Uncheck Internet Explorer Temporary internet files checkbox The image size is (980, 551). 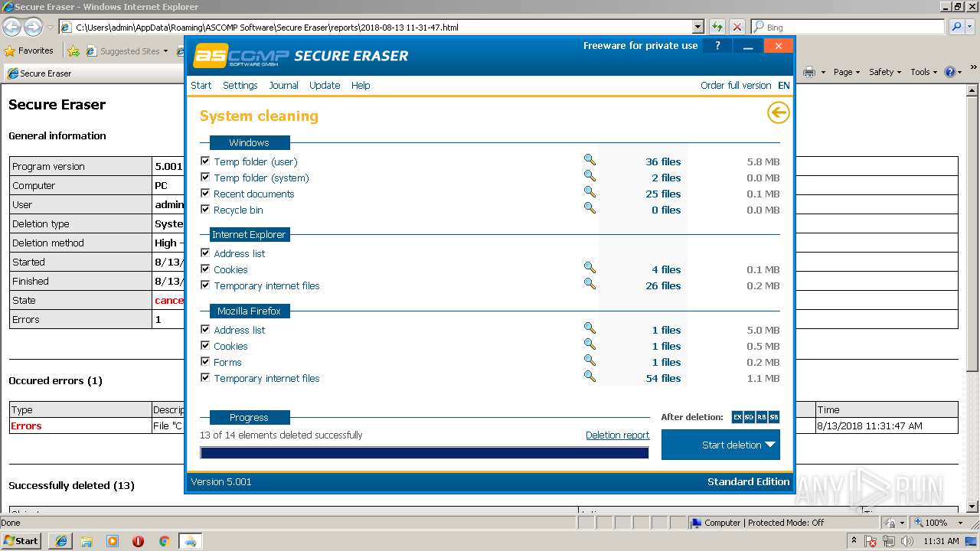tap(205, 285)
